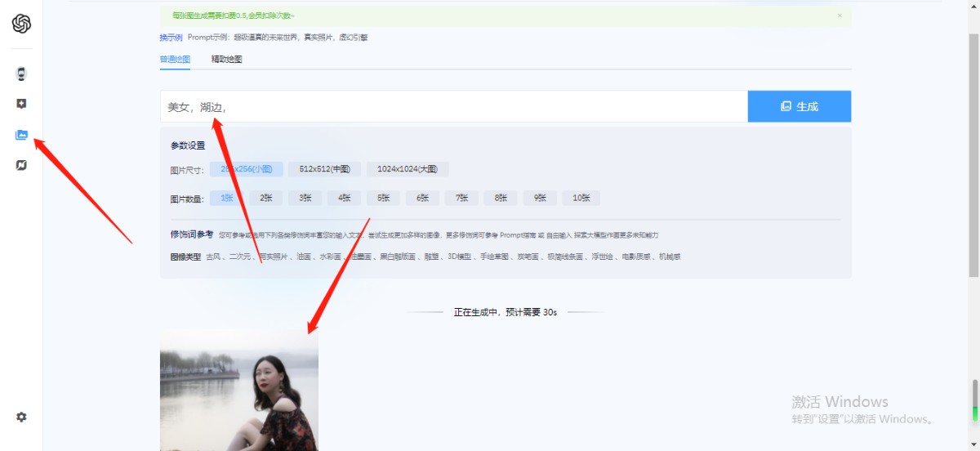Open the user avatar icon in sidebar

point(21,74)
